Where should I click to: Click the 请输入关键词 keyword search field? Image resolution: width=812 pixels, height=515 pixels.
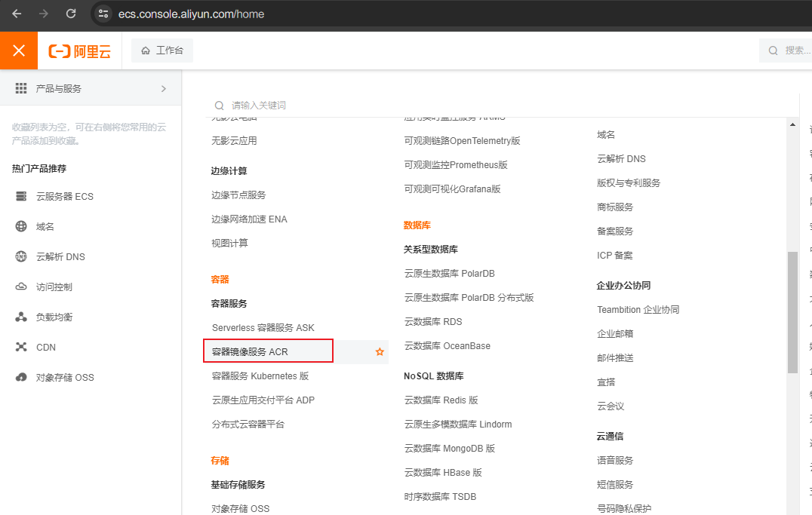click(x=503, y=106)
